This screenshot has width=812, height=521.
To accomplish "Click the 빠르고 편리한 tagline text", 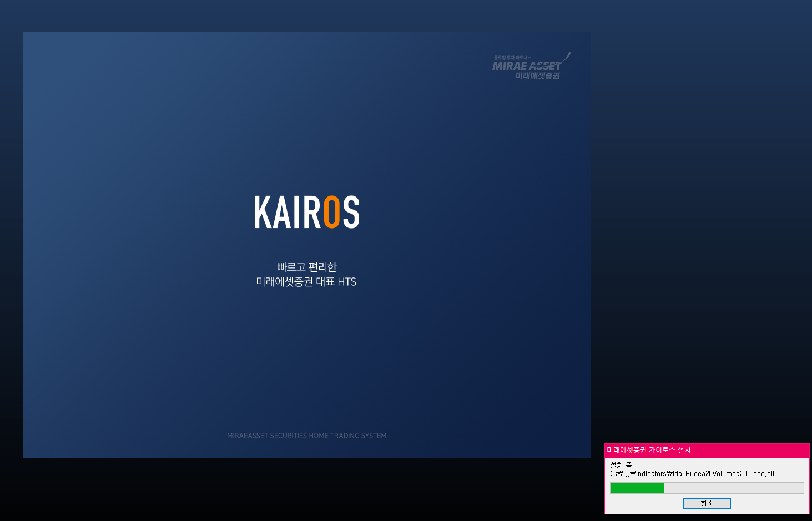I will 307,267.
